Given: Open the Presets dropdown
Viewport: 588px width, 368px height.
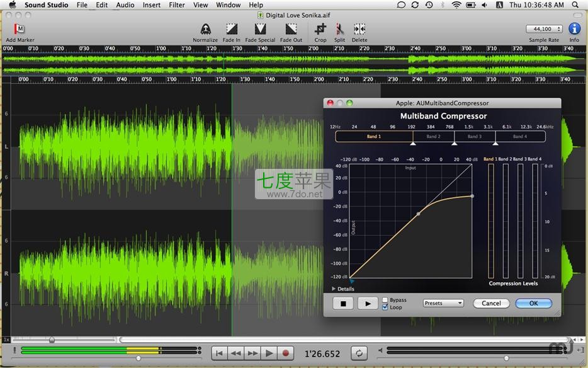Looking at the screenshot, I should click(443, 303).
